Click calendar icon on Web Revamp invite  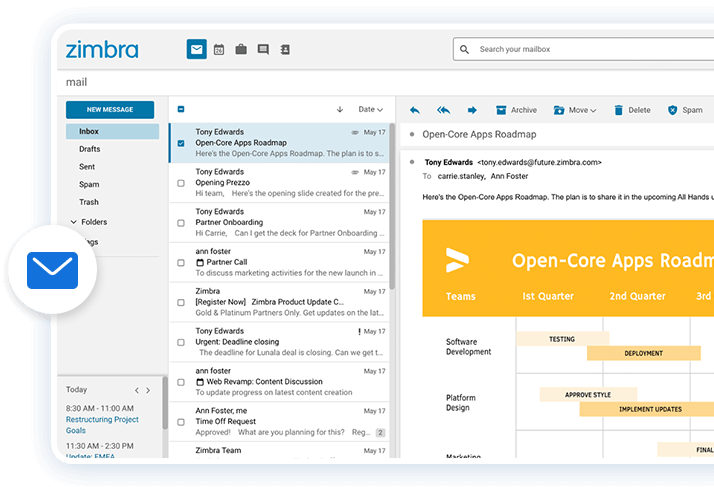click(x=199, y=382)
